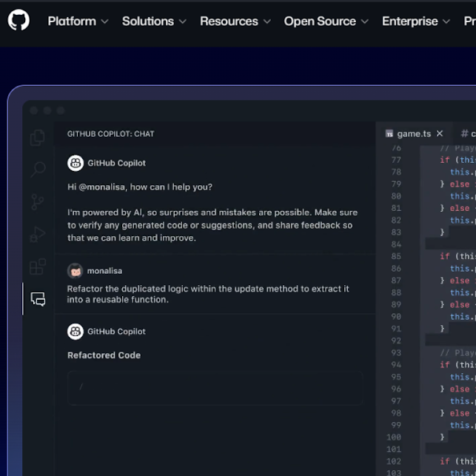Image resolution: width=476 pixels, height=476 pixels.
Task: Open the Source Control branch icon
Action: click(x=38, y=202)
